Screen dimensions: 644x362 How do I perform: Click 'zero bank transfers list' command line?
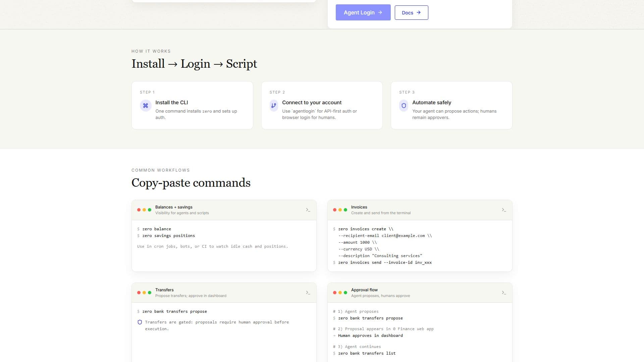[367, 353]
